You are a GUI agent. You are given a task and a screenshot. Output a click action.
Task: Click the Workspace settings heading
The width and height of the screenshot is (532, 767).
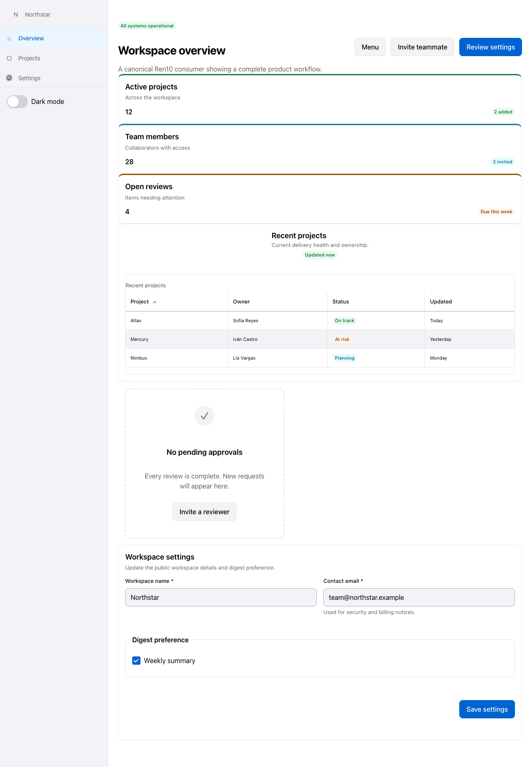[x=160, y=557]
